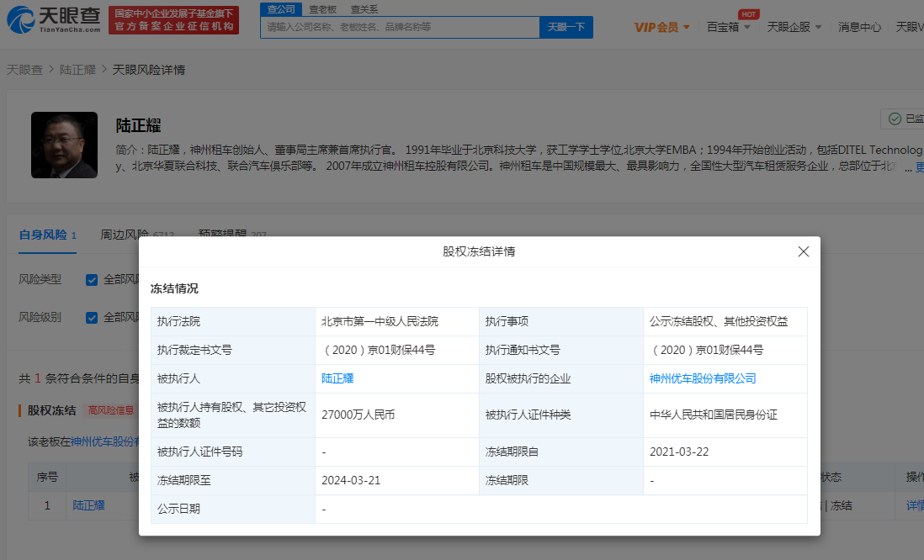
Task: Switch to 周边风险 tab
Action: pyautogui.click(x=137, y=235)
